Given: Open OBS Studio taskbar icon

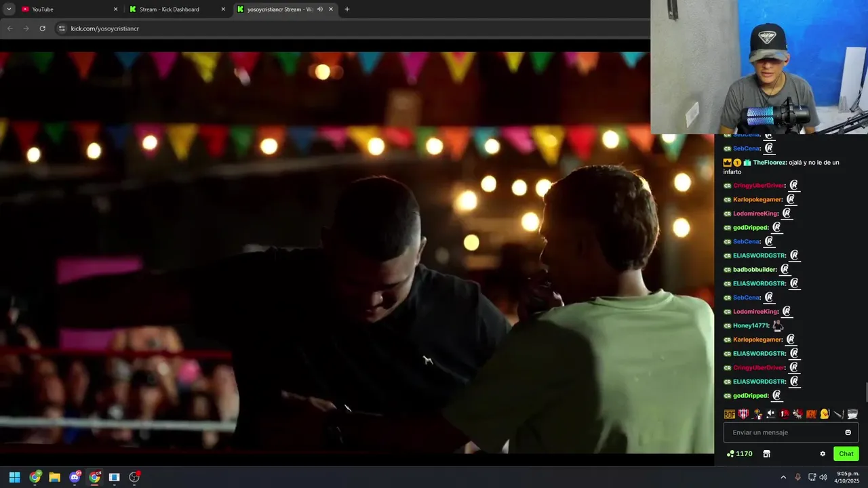Looking at the screenshot, I should pyautogui.click(x=134, y=477).
